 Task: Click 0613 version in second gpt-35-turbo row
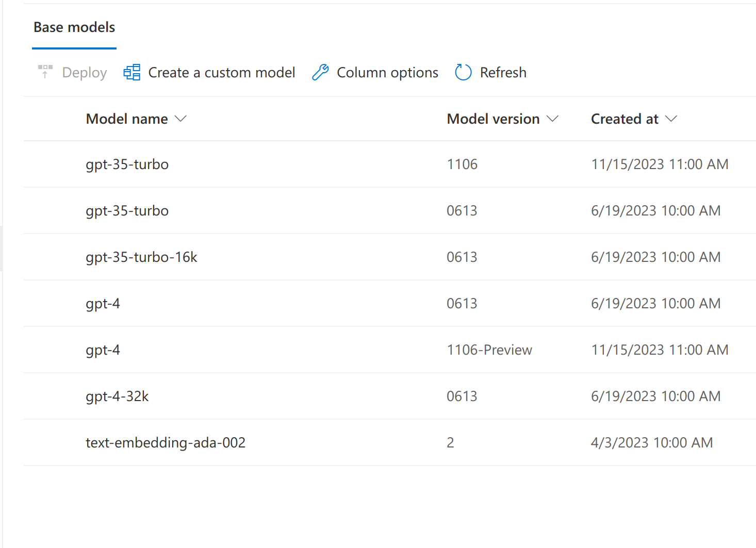(462, 211)
